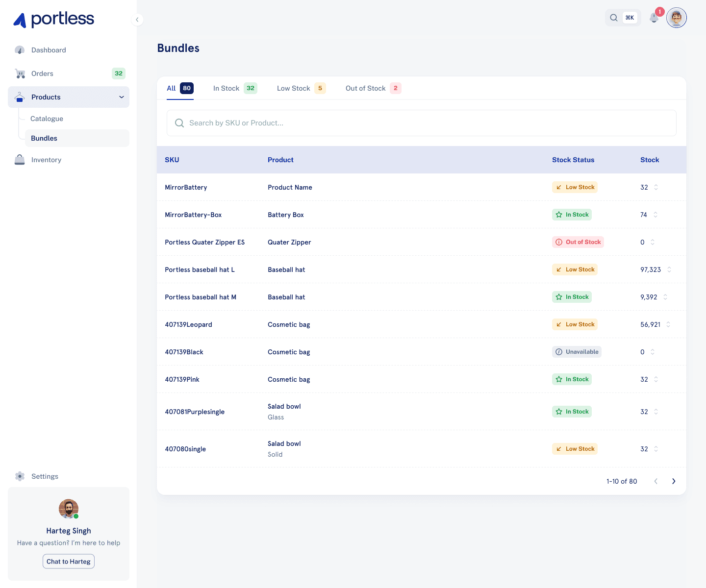Screen dimensions: 706x588
Task: Click Harteg Singh's avatar in help card
Action: pos(69,509)
